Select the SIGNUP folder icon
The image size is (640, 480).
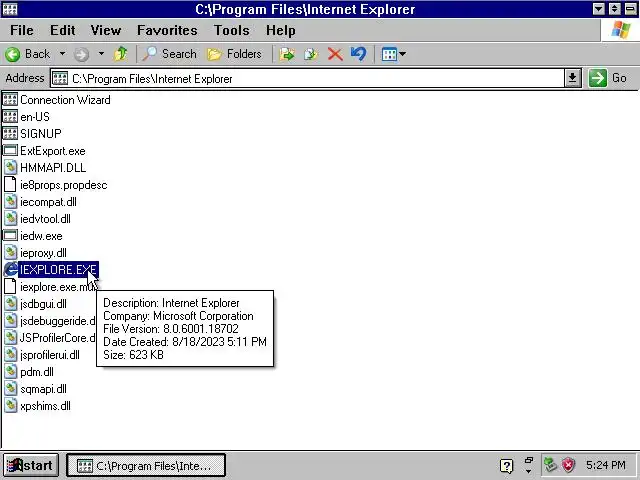coord(10,133)
